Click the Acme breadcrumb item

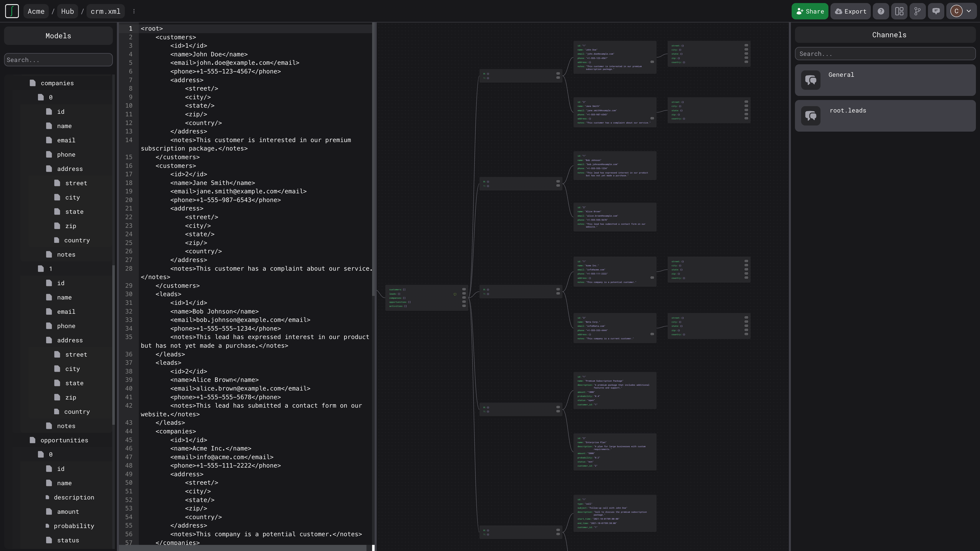(36, 11)
